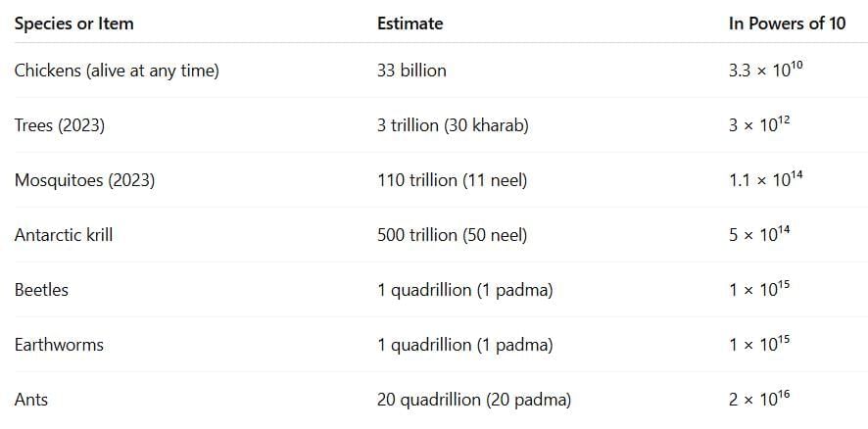Select '20 quadrillion (20 padma)' cell

coord(473,400)
